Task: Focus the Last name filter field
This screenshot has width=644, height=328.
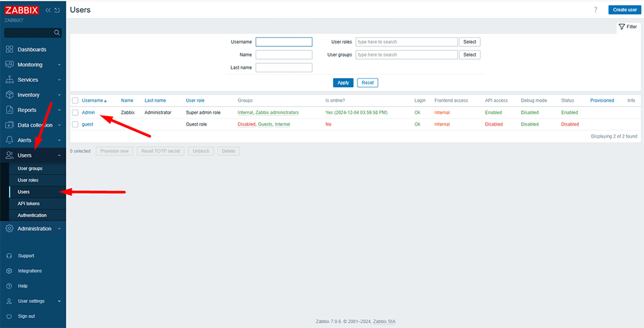Action: [284, 68]
